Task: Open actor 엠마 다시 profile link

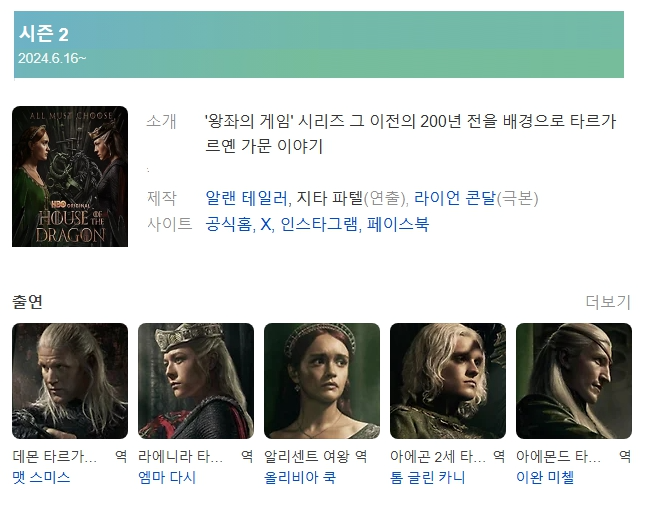Action: [167, 477]
